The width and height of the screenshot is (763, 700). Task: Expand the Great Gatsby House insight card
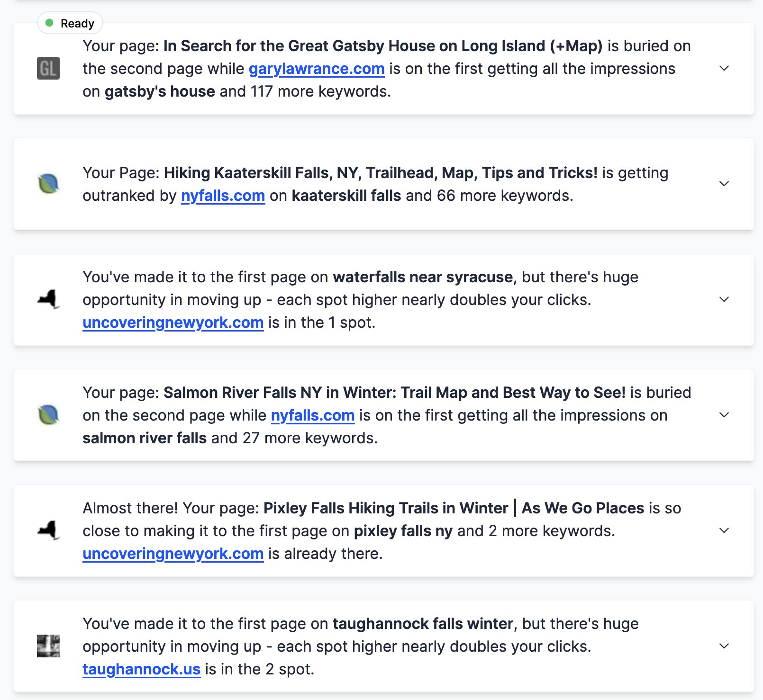(x=724, y=68)
